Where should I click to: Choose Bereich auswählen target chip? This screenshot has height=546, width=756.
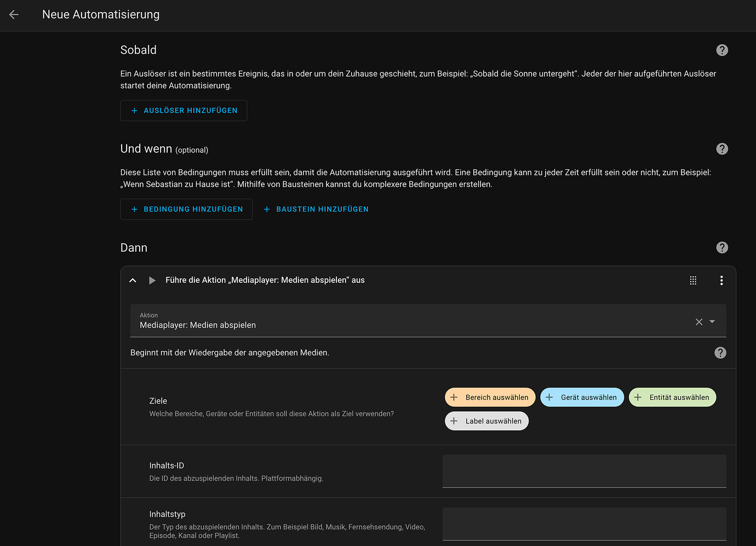490,397
